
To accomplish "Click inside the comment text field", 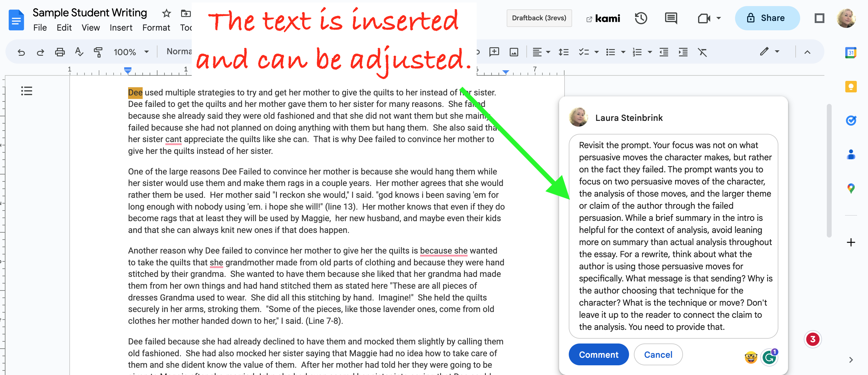I will coord(673,236).
